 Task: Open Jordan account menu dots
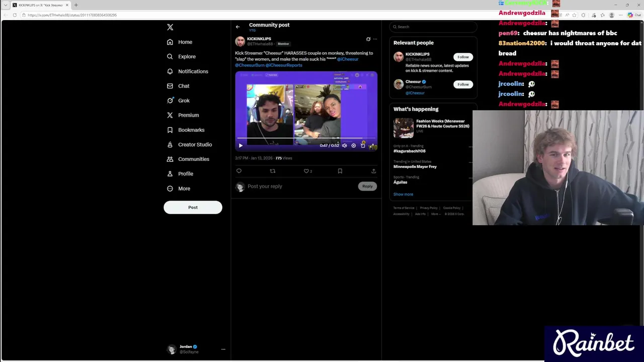(x=223, y=349)
